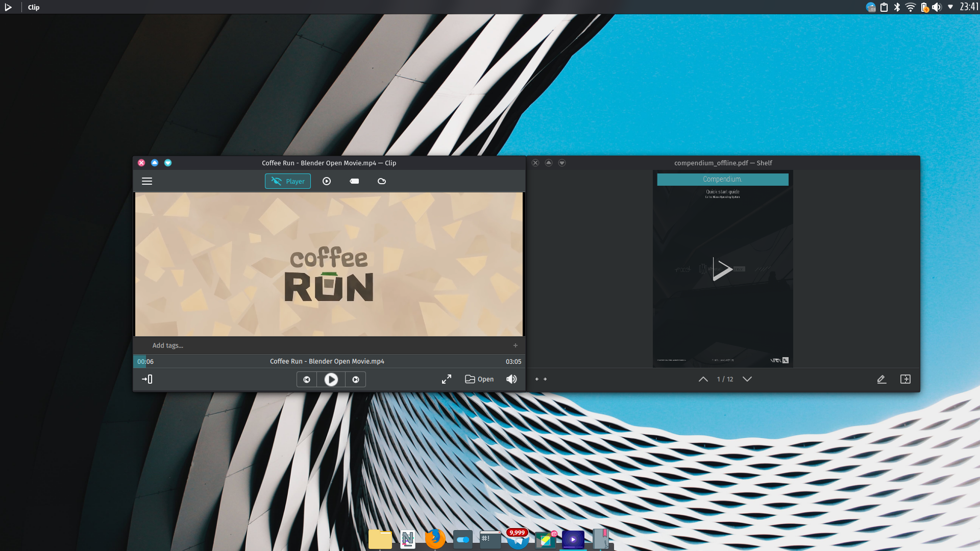Open the videos play-circle toolbar icon

tap(327, 181)
